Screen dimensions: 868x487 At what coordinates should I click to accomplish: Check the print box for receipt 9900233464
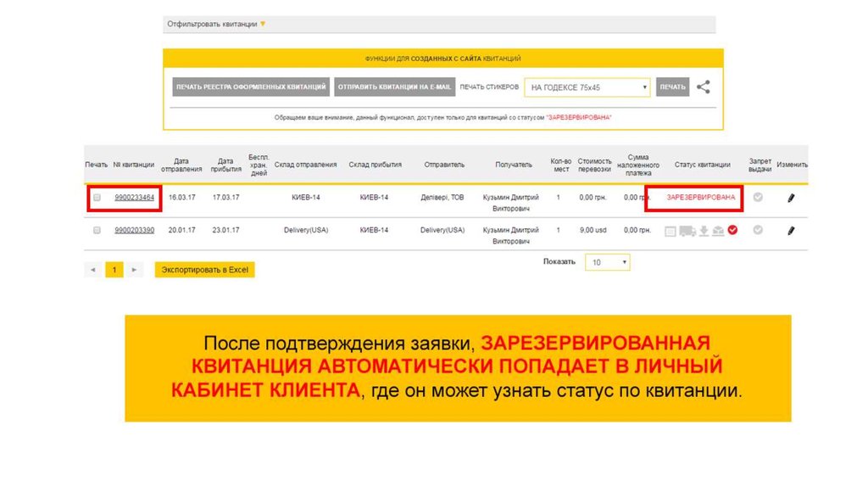click(97, 198)
